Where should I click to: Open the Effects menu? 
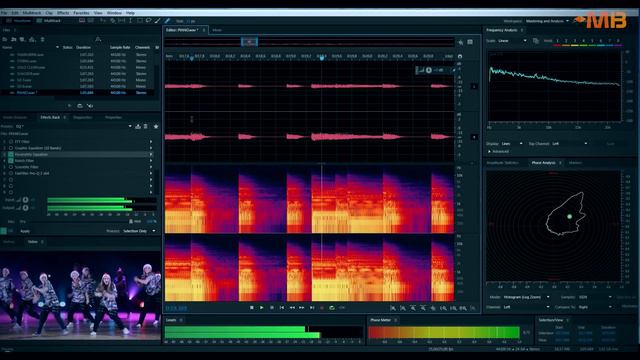[63, 13]
